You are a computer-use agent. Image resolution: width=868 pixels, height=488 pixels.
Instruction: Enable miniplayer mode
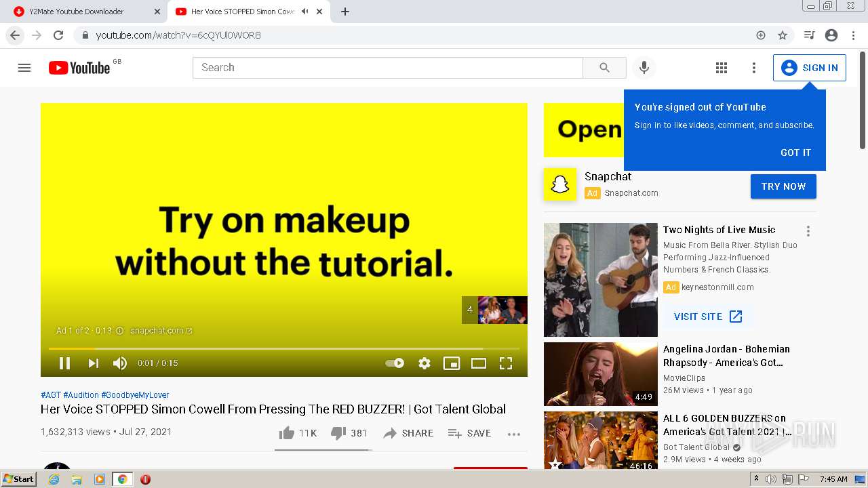(x=452, y=363)
